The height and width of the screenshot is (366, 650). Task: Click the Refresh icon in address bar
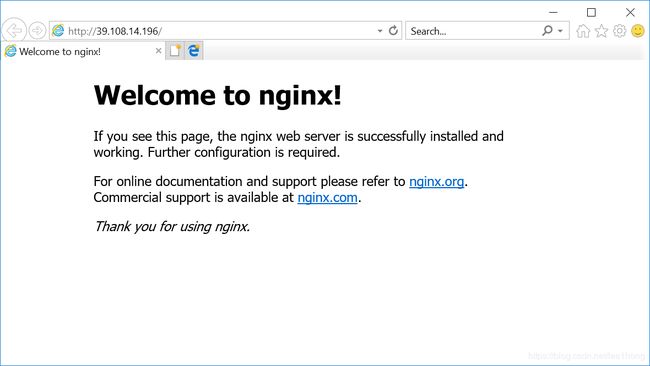393,30
